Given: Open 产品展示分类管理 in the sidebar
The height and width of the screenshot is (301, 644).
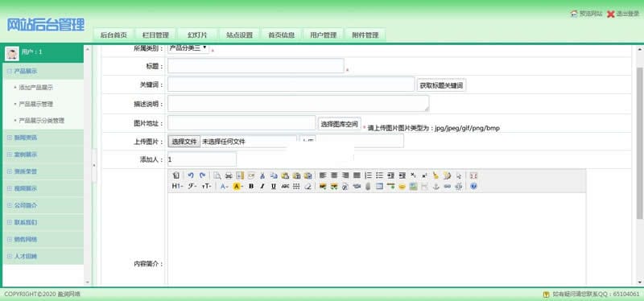Looking at the screenshot, I should click(x=42, y=121).
